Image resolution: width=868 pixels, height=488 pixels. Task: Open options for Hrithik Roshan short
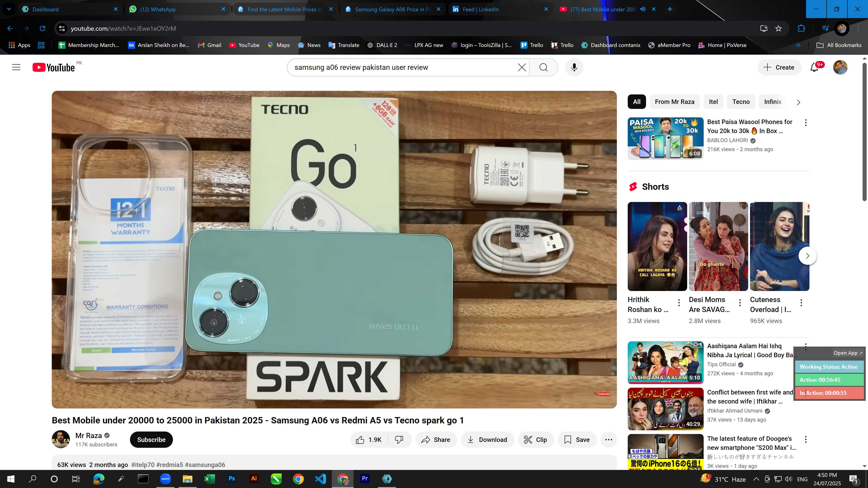pyautogui.click(x=679, y=303)
